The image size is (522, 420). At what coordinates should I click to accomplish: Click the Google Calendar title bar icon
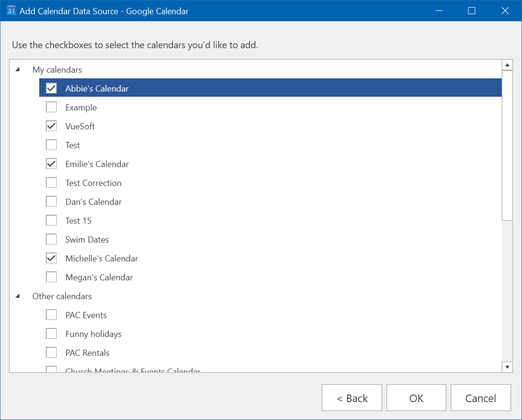11,11
